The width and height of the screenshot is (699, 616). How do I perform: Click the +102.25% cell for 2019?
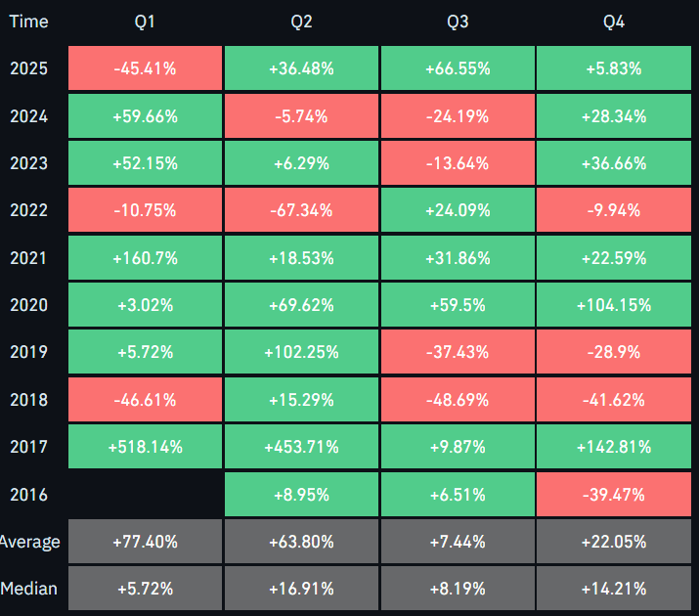[x=301, y=352]
